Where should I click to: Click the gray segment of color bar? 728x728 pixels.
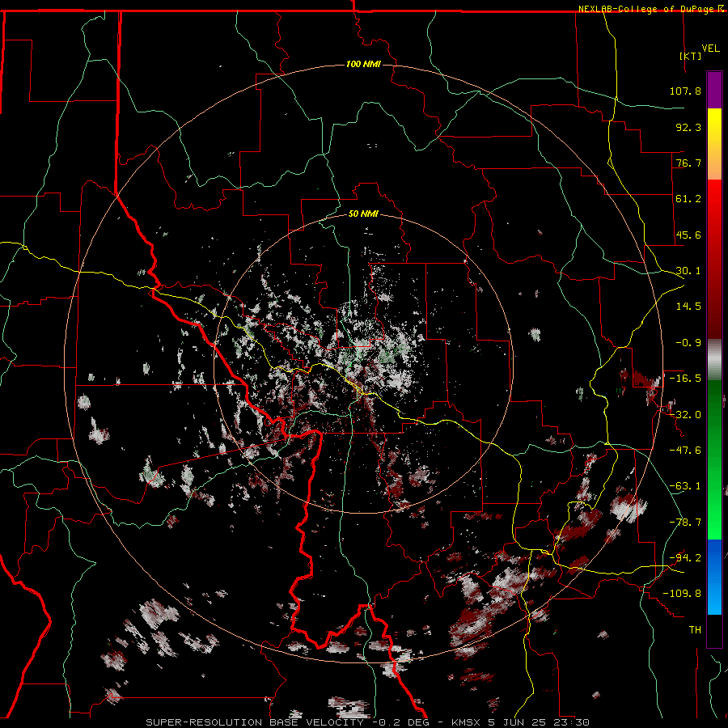[x=714, y=360]
